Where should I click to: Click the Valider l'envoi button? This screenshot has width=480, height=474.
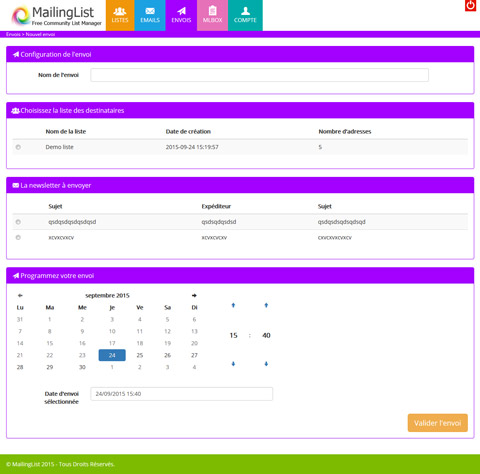point(438,423)
